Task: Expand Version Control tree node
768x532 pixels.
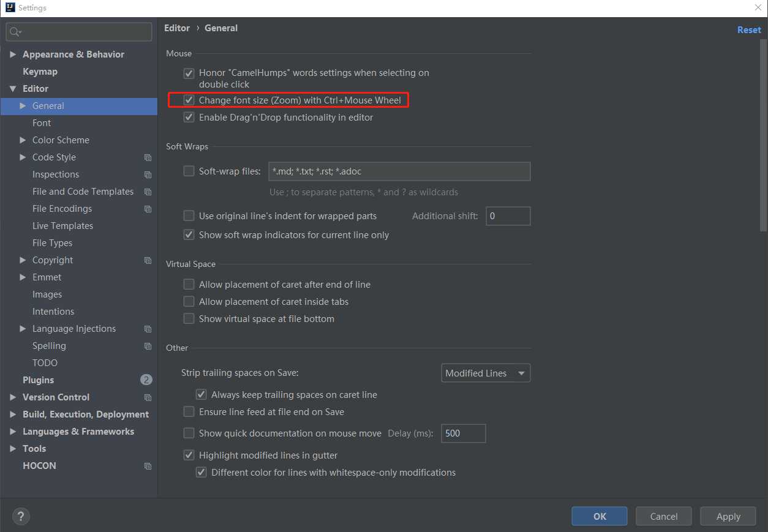Action: [x=13, y=397]
